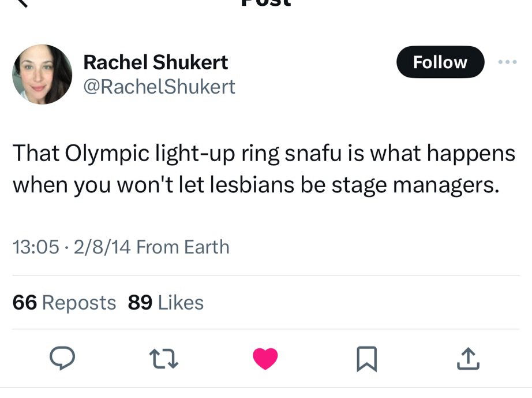Click the Rachel Shukert display name

coord(156,62)
